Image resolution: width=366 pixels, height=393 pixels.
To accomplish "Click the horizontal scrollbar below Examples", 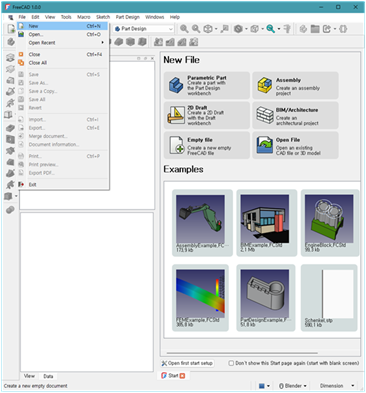I will coord(242,352).
